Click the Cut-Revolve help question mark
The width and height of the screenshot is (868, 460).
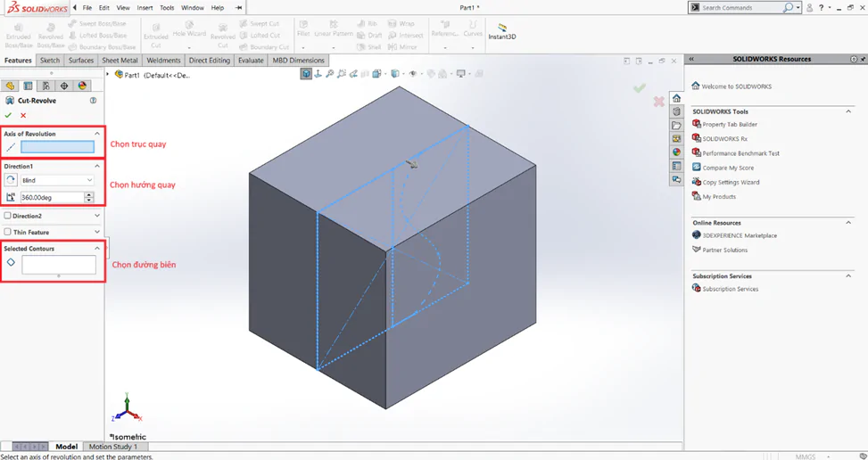[x=93, y=101]
